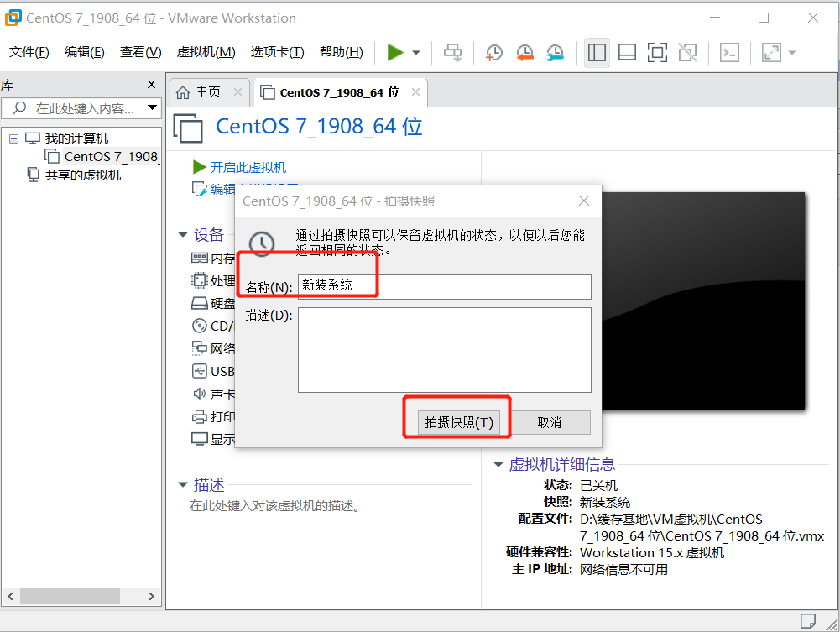Screen dimensions: 840x632
Task: Click the library horizontal scrollbar thumb
Action: tap(70, 596)
